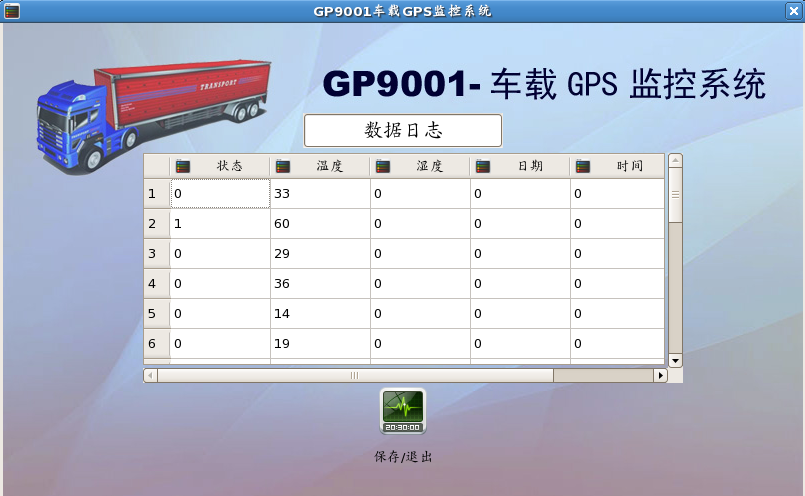Select temperature cell with value 19
Viewport: 805px width, 496px height.
pyautogui.click(x=320, y=344)
